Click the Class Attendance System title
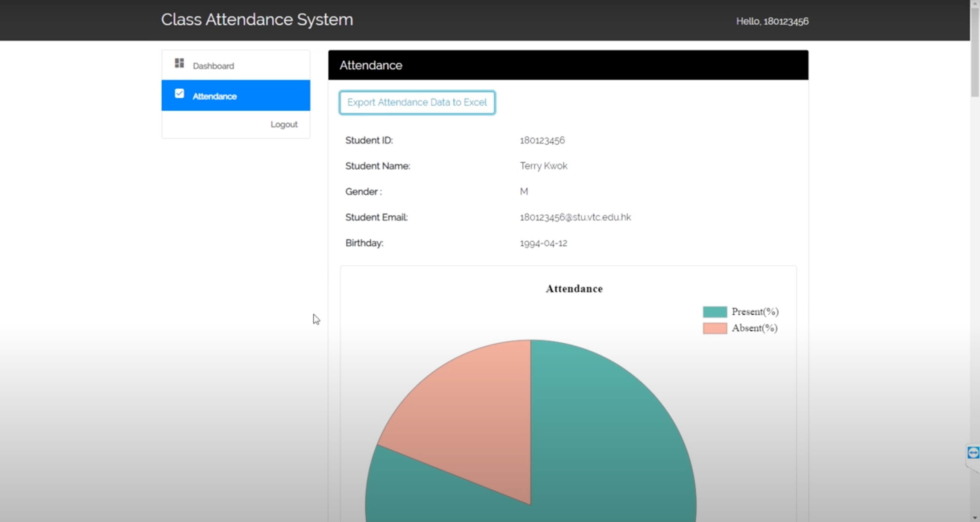The height and width of the screenshot is (522, 980). (257, 20)
